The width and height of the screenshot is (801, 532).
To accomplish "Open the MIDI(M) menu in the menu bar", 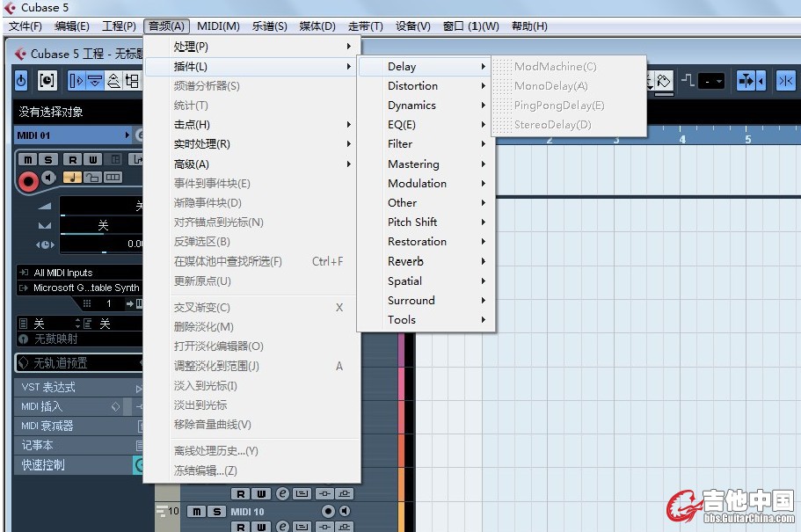I will 218,26.
